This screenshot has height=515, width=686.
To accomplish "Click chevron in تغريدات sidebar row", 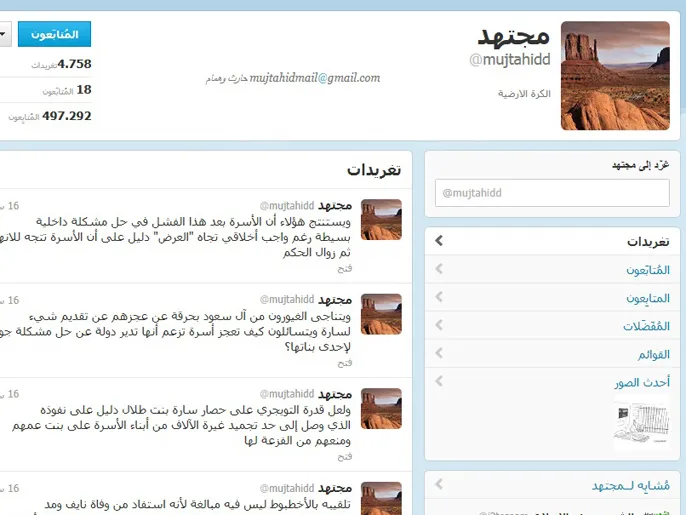I will coord(439,241).
